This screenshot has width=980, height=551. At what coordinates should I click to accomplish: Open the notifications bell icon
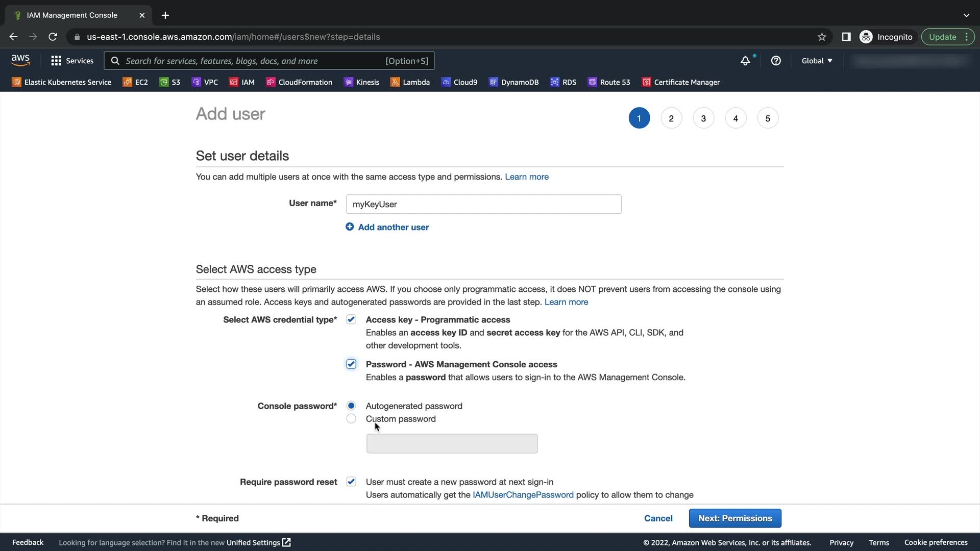(x=745, y=61)
